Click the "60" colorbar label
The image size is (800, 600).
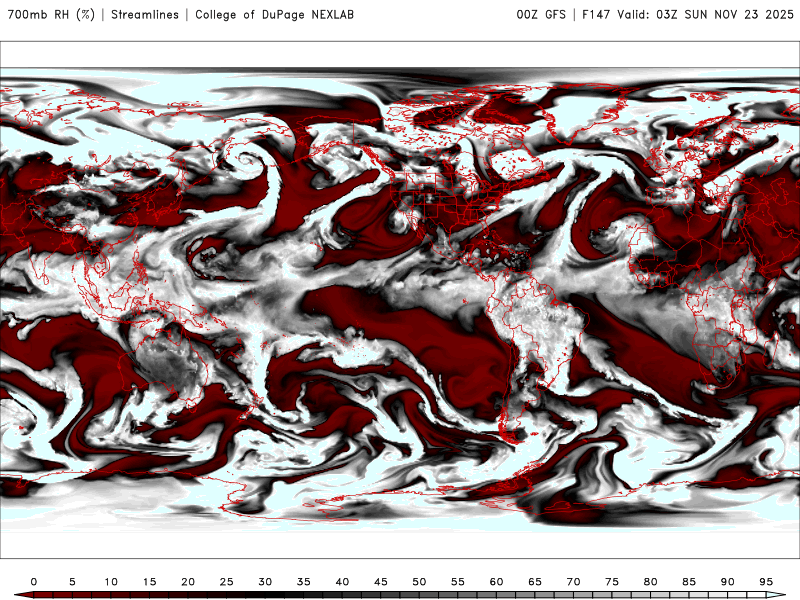[496, 582]
